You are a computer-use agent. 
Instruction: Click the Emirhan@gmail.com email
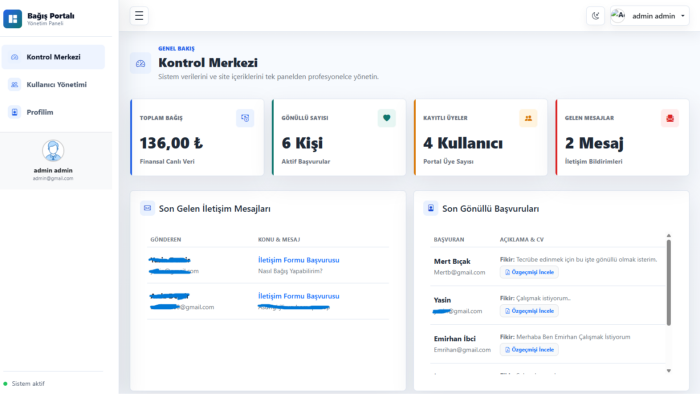(462, 350)
